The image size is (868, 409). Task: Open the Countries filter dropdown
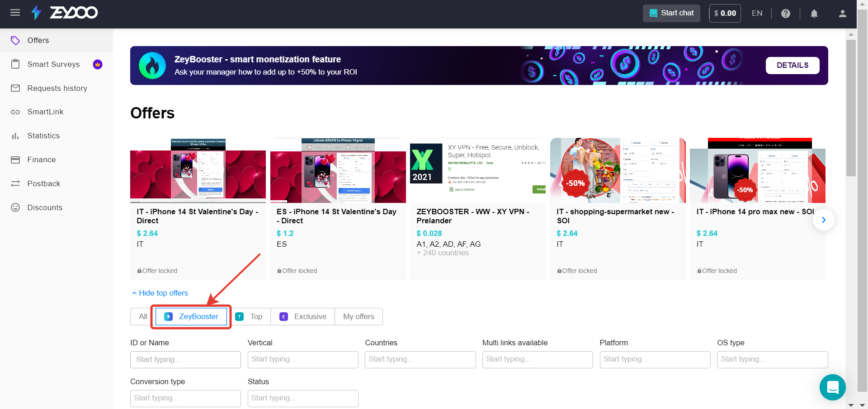420,360
